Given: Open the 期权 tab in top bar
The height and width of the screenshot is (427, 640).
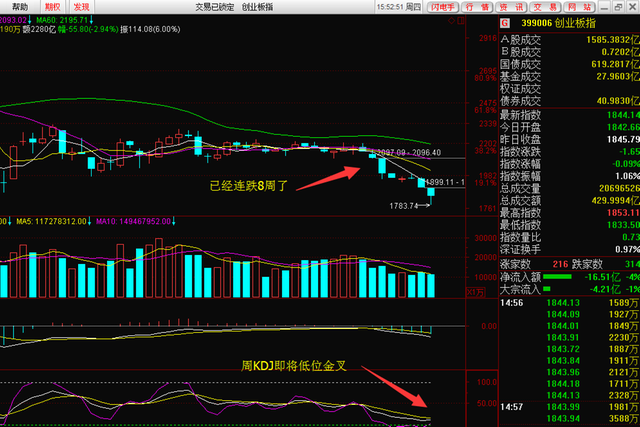Looking at the screenshot, I should (51, 6).
